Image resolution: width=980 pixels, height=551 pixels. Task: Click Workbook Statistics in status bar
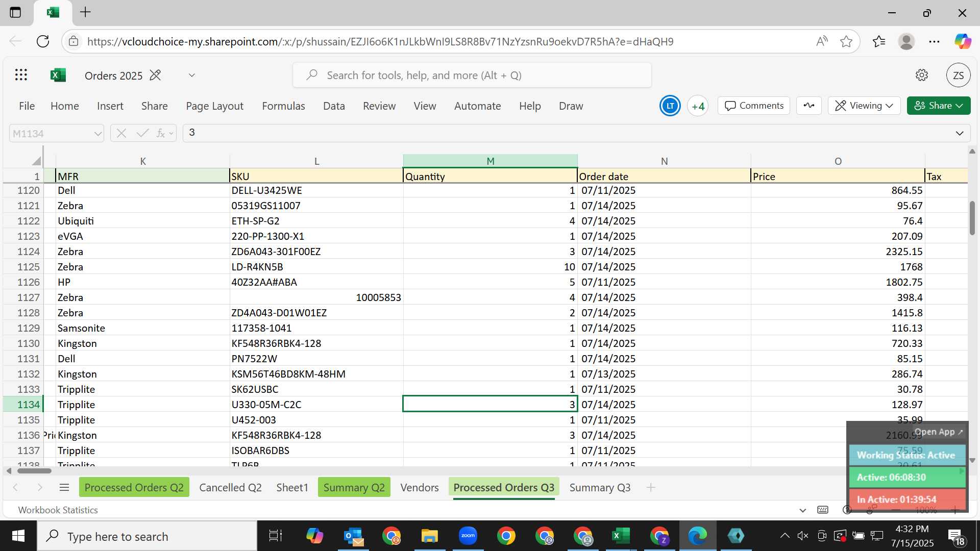tap(58, 510)
